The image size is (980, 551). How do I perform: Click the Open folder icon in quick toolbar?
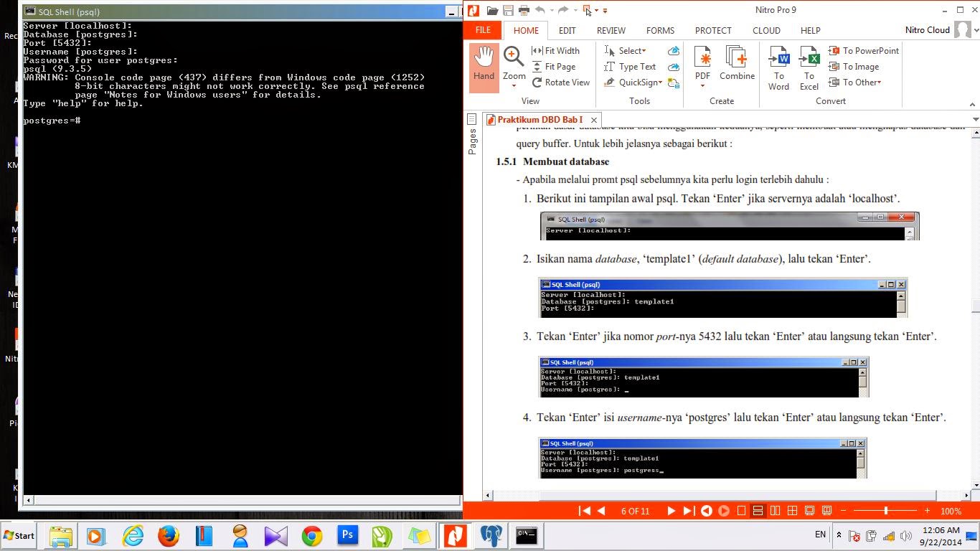[492, 10]
